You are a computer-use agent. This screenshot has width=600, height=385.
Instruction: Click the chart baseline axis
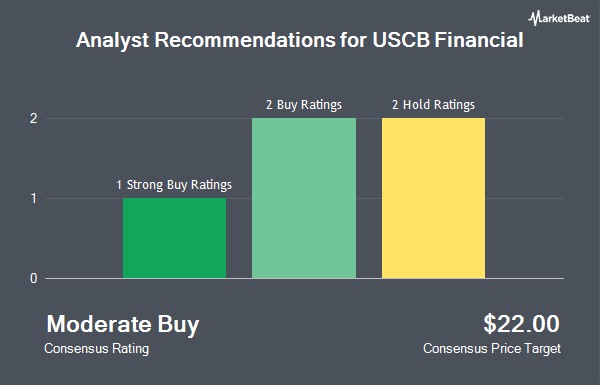pos(305,279)
